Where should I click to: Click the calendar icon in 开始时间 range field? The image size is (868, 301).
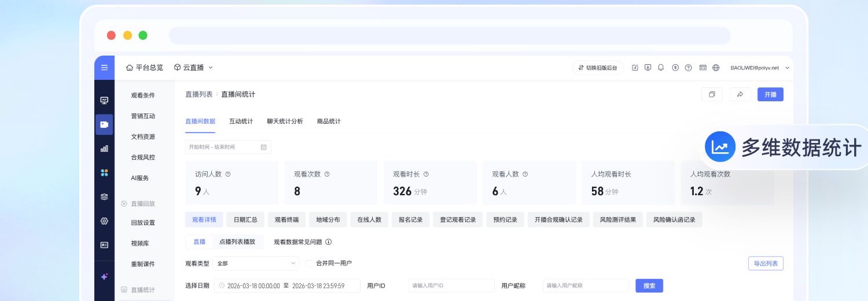click(x=264, y=147)
